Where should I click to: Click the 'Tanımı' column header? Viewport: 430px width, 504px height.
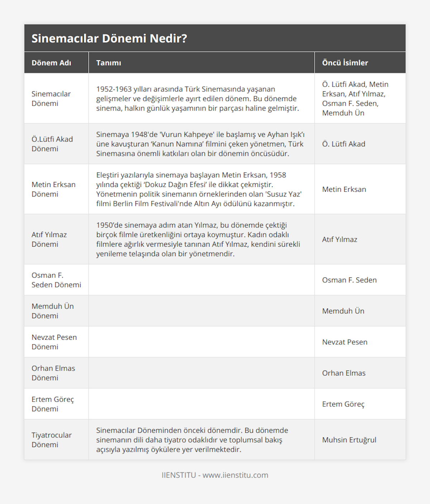[109, 63]
